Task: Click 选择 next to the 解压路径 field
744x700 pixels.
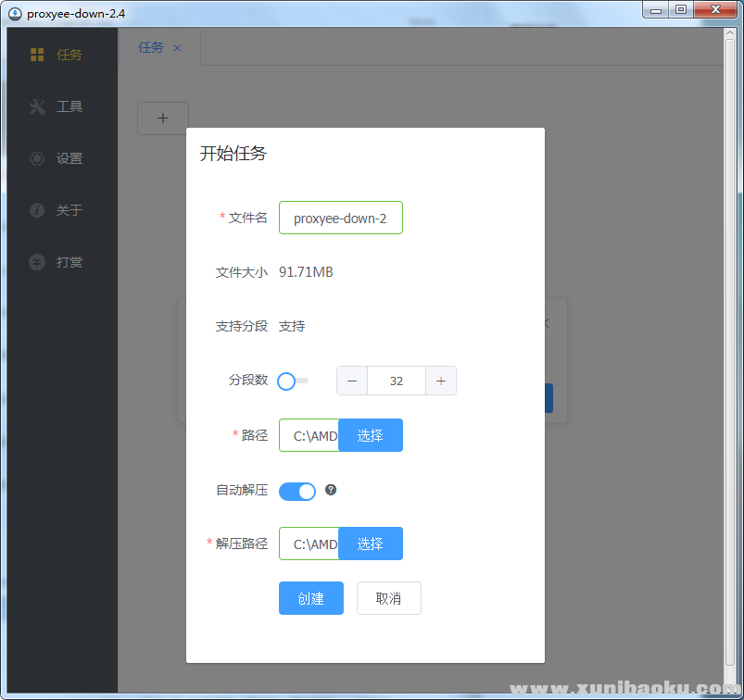Action: pyautogui.click(x=371, y=544)
